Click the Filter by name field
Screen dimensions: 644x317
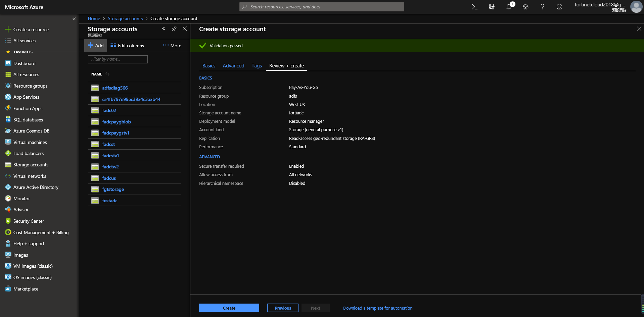coord(118,59)
